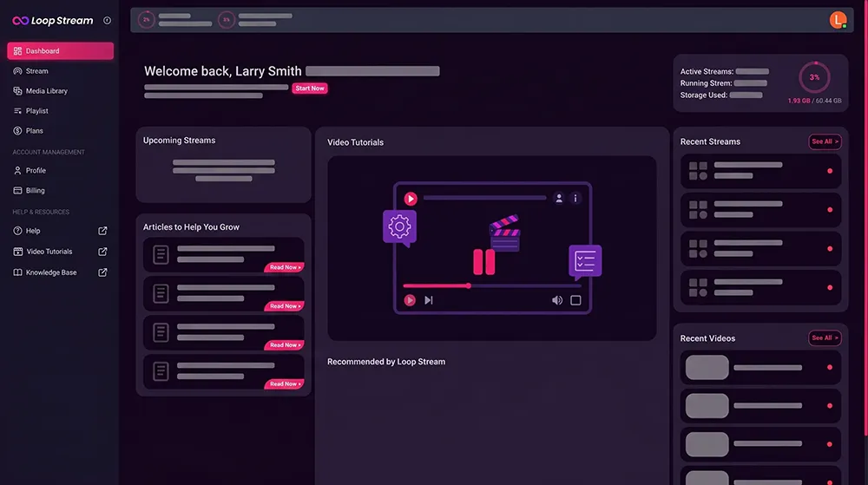Click the top play icon in tutorial illustration
The image size is (868, 485).
[x=411, y=199]
